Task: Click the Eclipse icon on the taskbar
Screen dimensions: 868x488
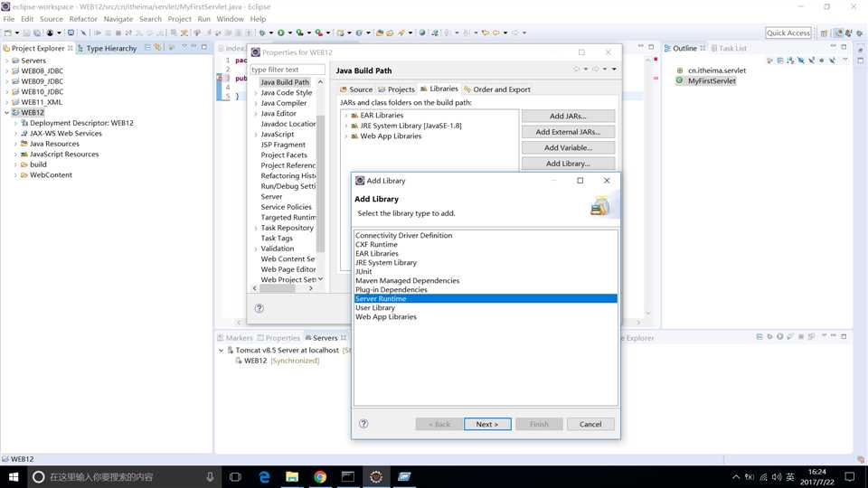Action: click(376, 476)
